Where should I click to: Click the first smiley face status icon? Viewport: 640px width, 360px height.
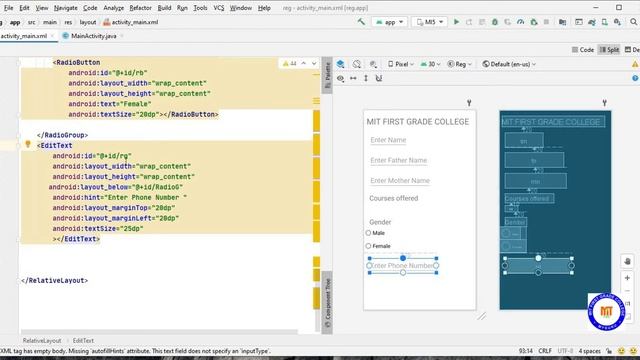(x=621, y=351)
